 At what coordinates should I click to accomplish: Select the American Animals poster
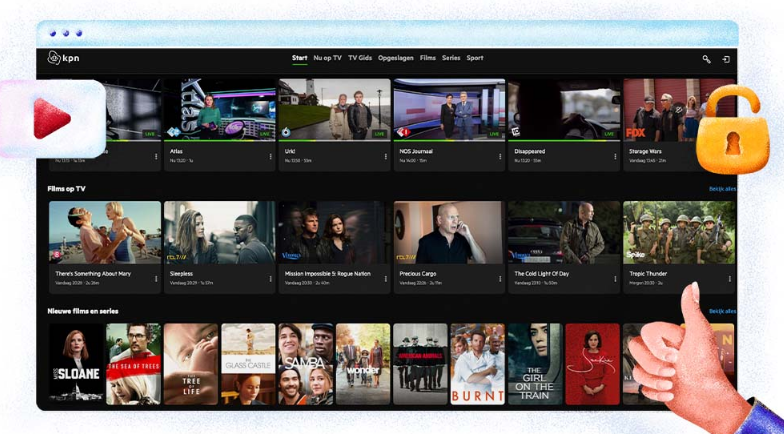[x=420, y=364]
